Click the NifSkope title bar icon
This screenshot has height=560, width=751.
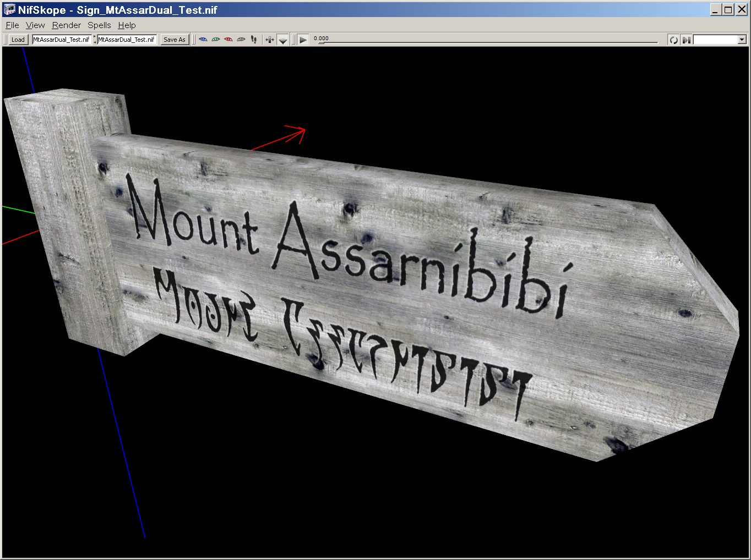pos(9,9)
